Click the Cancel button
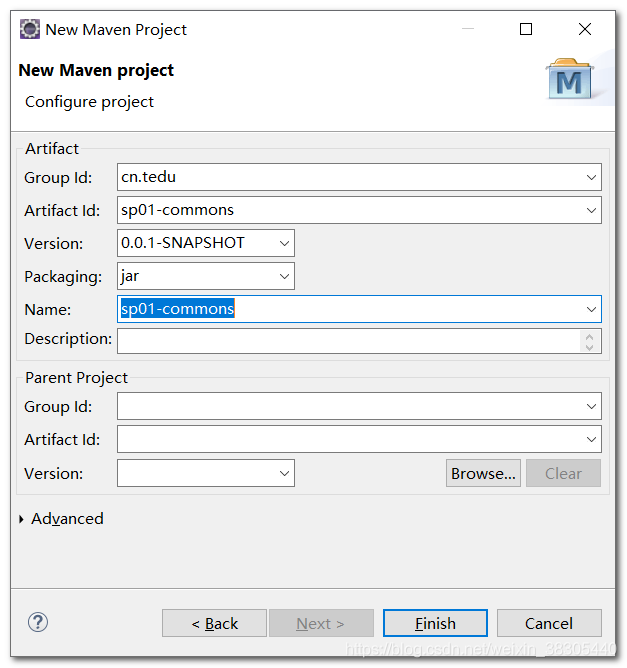The height and width of the screenshot is (668, 627). click(549, 623)
